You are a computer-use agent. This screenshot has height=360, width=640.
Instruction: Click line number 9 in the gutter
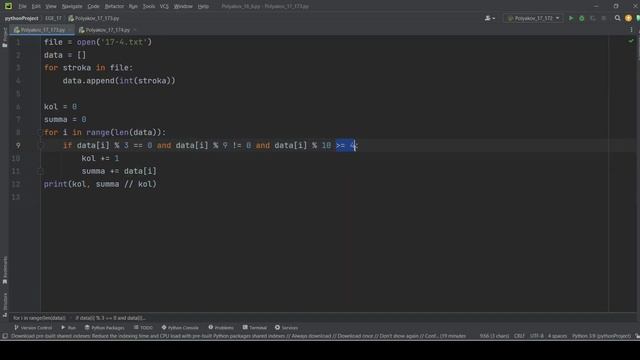(18, 145)
